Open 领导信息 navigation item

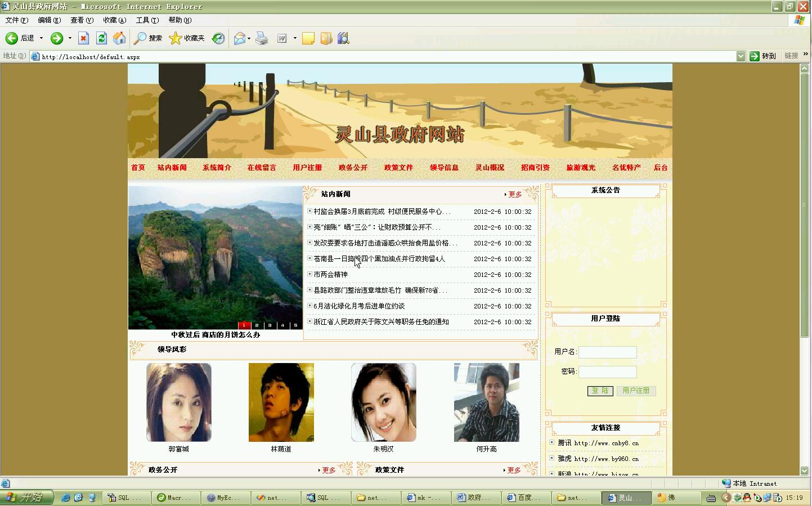(444, 168)
